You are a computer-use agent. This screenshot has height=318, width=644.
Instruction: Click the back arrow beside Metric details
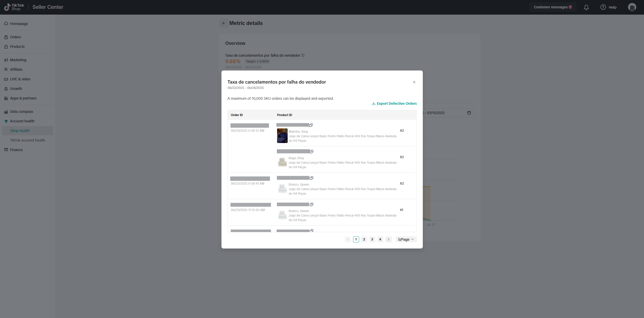tap(223, 23)
